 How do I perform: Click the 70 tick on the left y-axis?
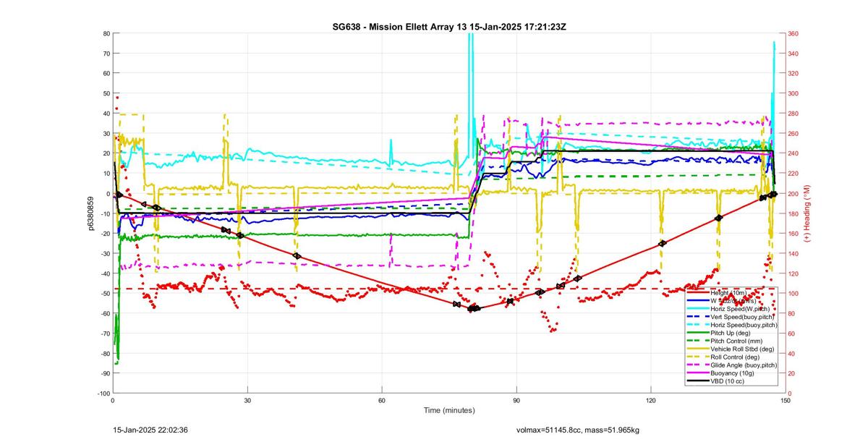pos(106,54)
